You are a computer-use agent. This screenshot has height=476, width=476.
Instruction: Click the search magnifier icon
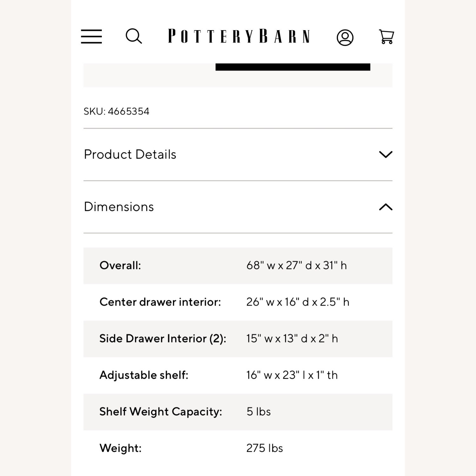pos(134,36)
